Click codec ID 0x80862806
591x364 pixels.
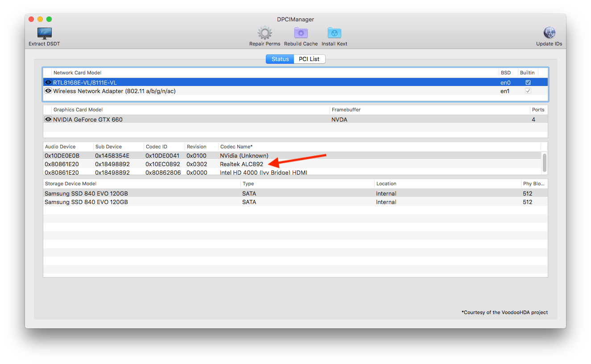[x=163, y=172]
